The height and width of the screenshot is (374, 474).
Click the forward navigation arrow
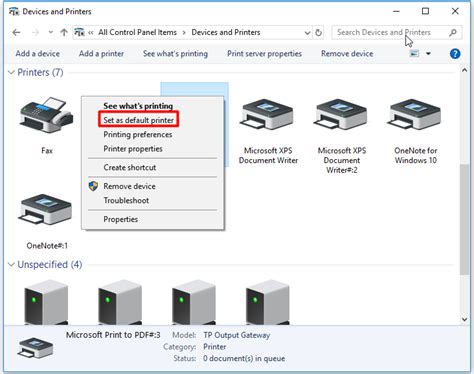(35, 32)
